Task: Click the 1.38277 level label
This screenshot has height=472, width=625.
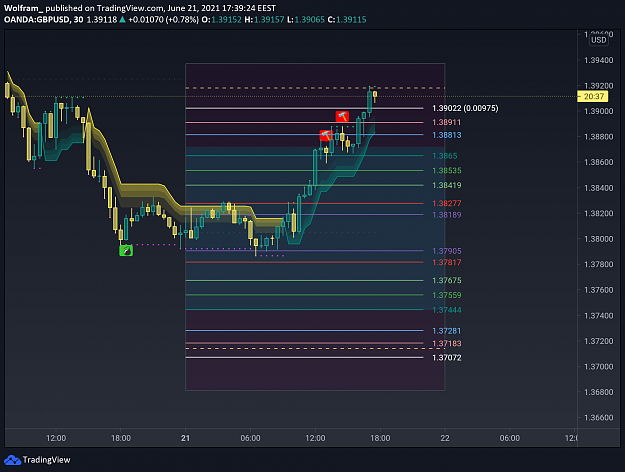Action: tap(446, 203)
